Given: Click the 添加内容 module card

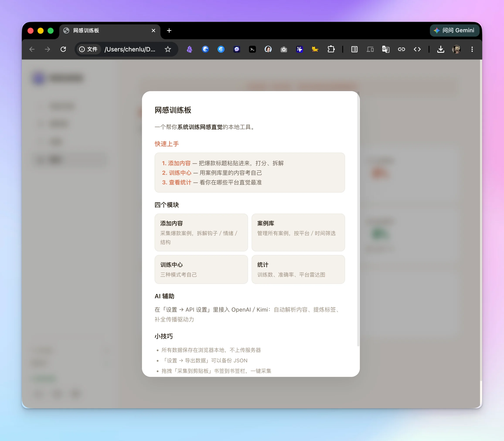Looking at the screenshot, I should pyautogui.click(x=201, y=232).
